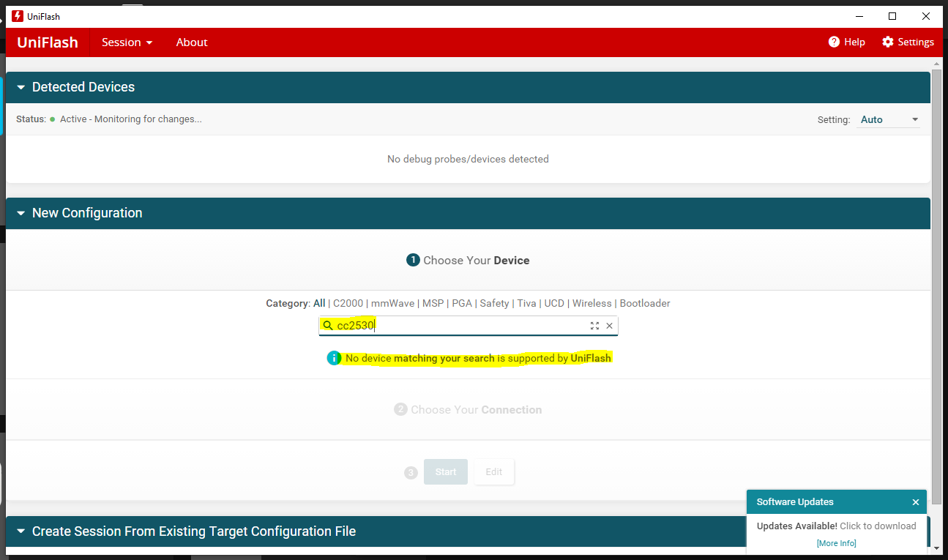Minimize the UniFlash window
Image resolution: width=948 pixels, height=560 pixels.
coord(859,16)
